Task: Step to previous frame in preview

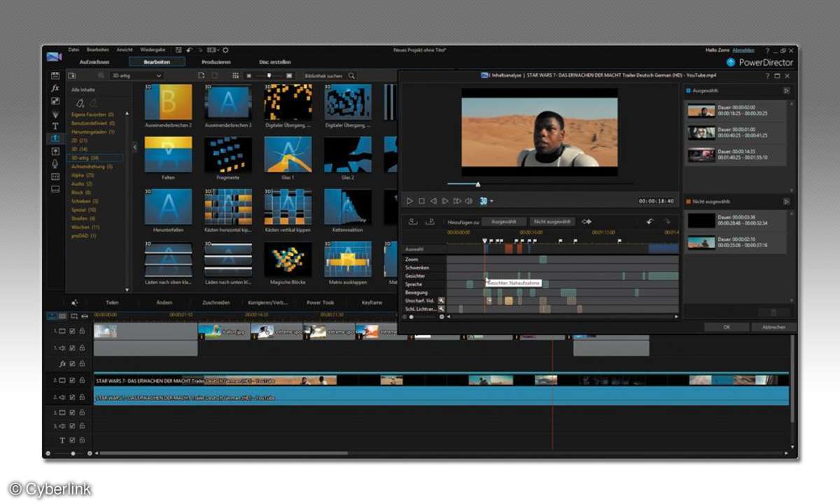Action: tap(434, 201)
